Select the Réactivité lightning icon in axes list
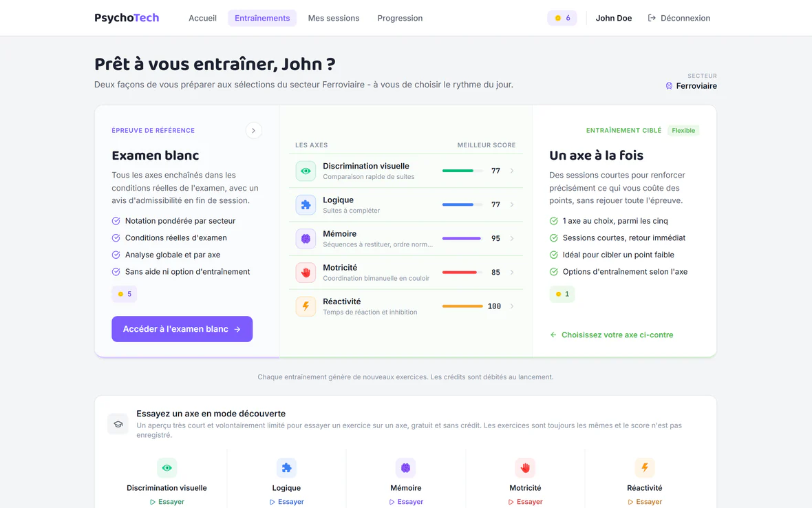Image resolution: width=812 pixels, height=508 pixels. [306, 306]
